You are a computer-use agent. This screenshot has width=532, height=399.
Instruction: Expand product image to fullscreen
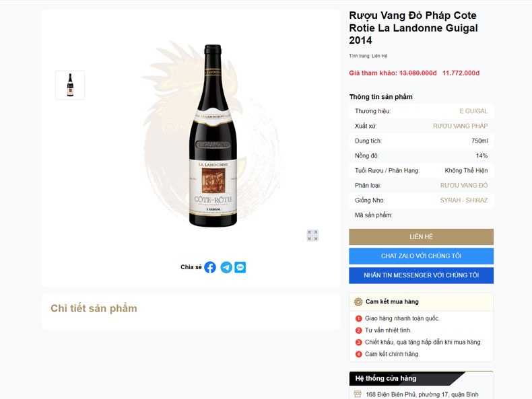[x=312, y=235]
